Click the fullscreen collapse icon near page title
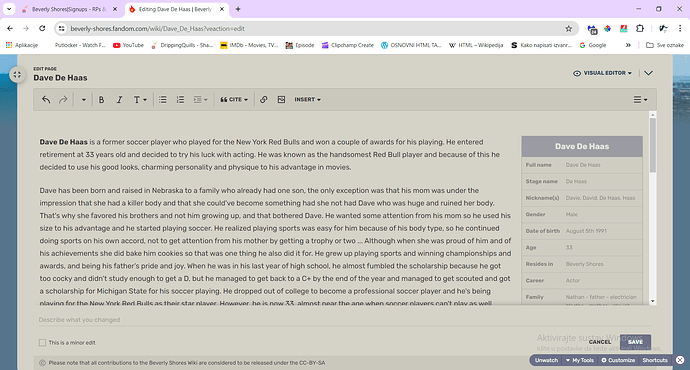Screen dimensions: 690x370 point(17,74)
